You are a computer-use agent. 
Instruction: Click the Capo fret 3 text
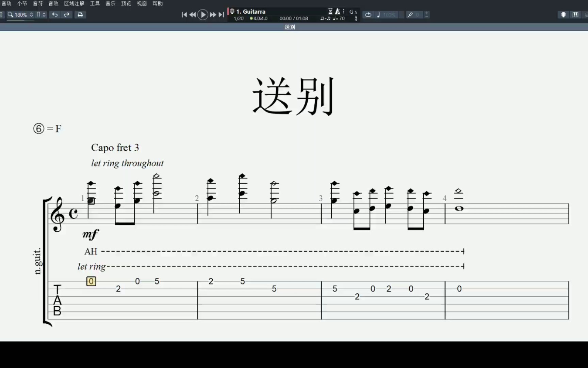[115, 148]
